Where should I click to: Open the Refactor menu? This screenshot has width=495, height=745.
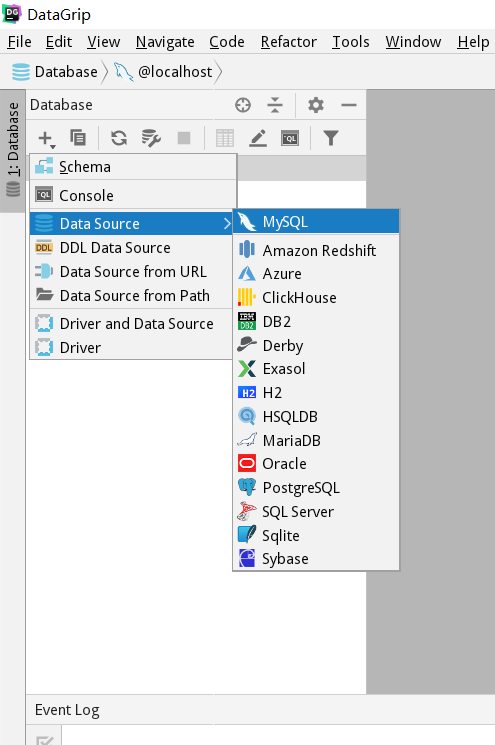[288, 42]
